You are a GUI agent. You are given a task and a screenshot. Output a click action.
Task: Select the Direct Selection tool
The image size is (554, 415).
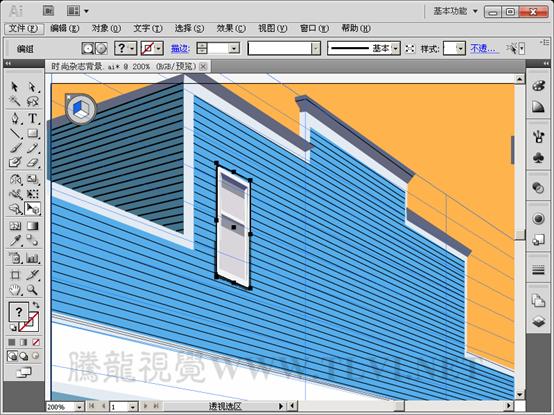click(32, 87)
